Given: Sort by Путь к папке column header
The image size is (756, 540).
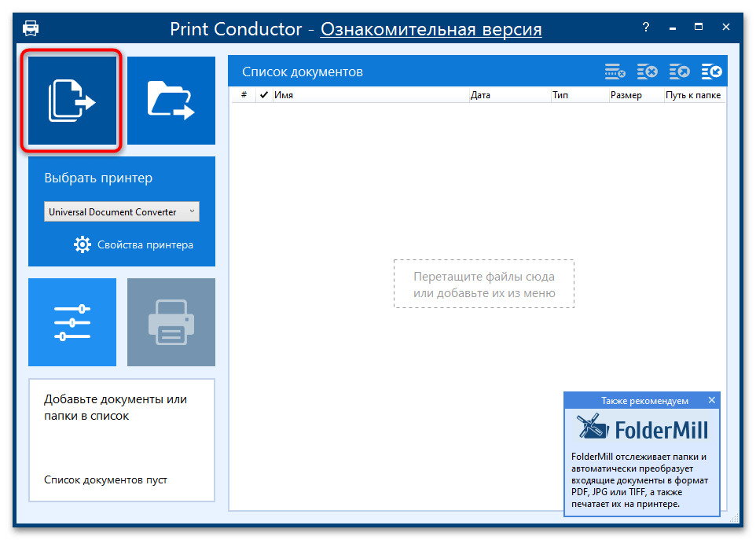Looking at the screenshot, I should pyautogui.click(x=694, y=95).
